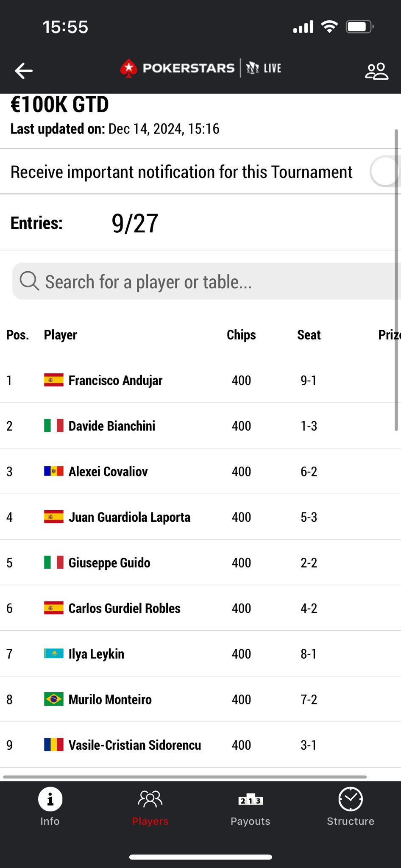Tap the back arrow icon
The width and height of the screenshot is (401, 868).
[24, 70]
